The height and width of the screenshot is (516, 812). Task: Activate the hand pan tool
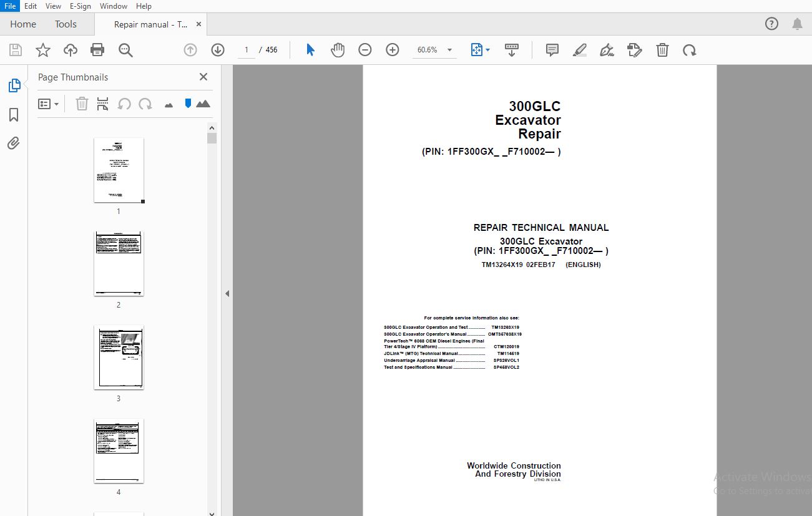coord(338,50)
